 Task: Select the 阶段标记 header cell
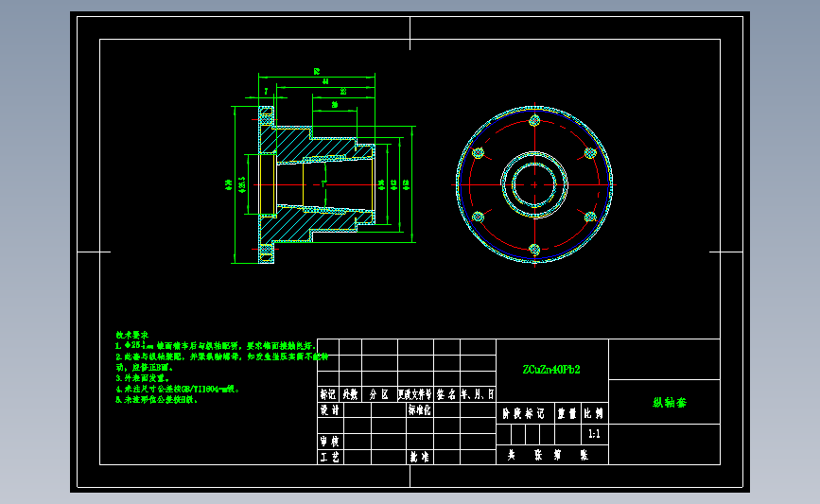point(523,413)
